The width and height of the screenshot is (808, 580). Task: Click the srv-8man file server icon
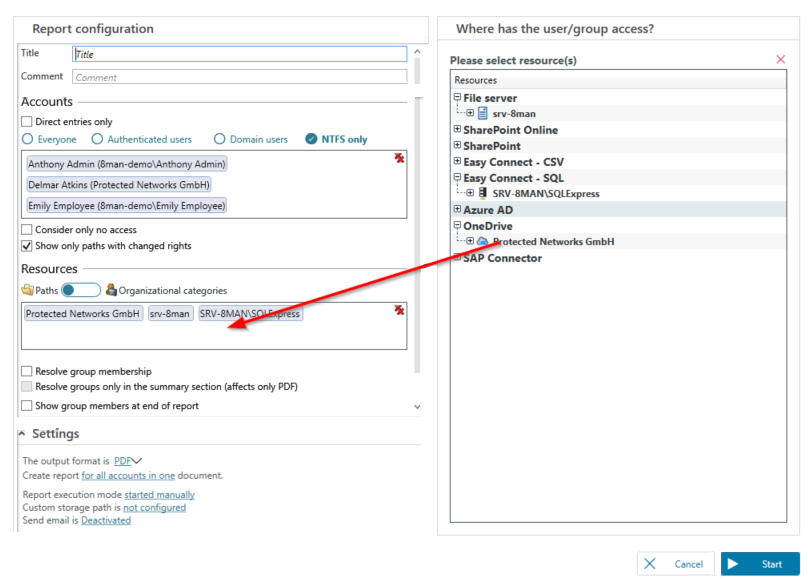click(483, 114)
